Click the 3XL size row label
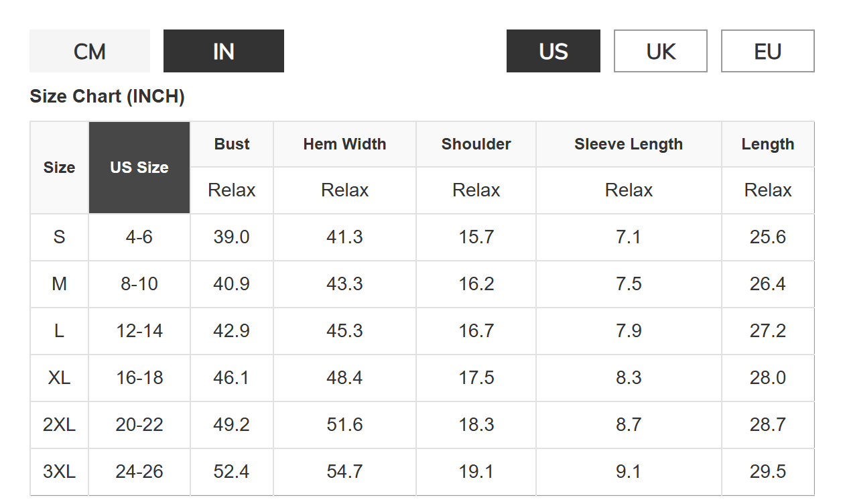 click(x=59, y=472)
